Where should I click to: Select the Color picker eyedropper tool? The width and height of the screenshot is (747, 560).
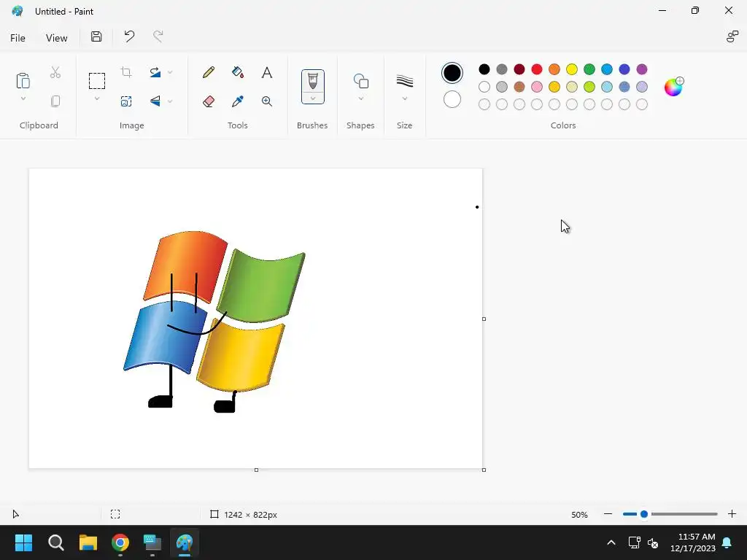click(x=238, y=101)
